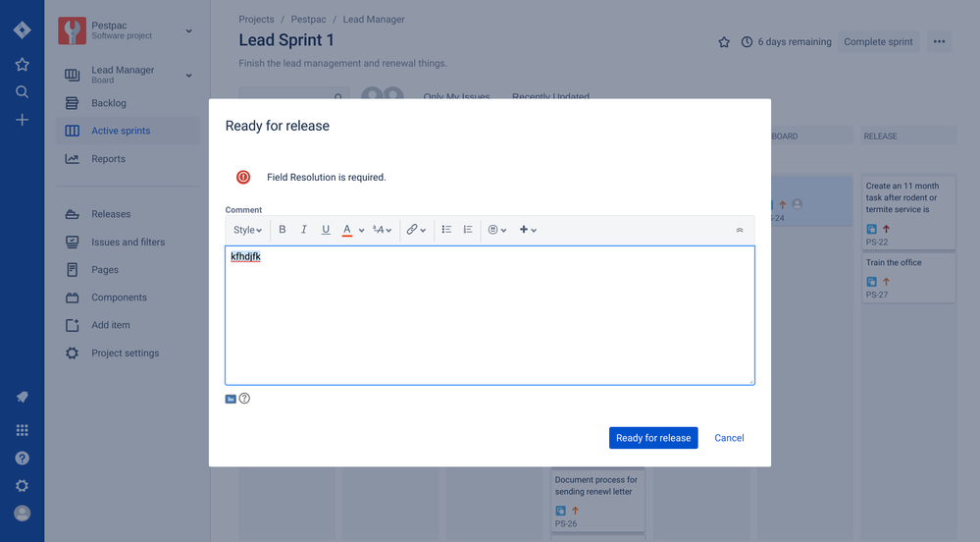Image resolution: width=980 pixels, height=542 pixels.
Task: Star the Lead Sprint 1 board
Action: coord(724,42)
